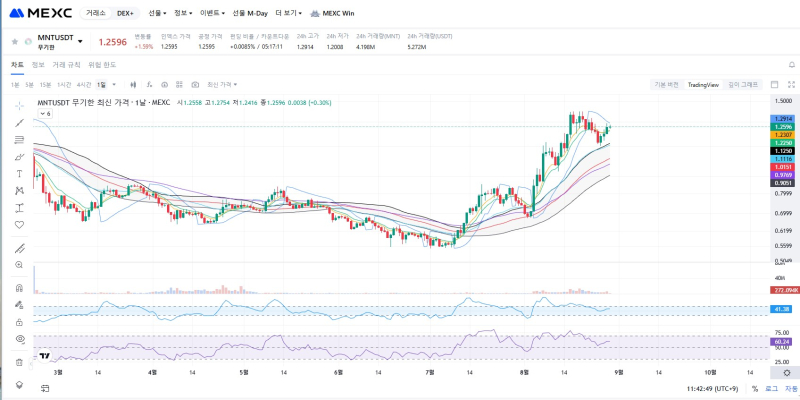The width and height of the screenshot is (800, 400).
Task: Toggle hide all drawings eye icon
Action: tap(20, 339)
